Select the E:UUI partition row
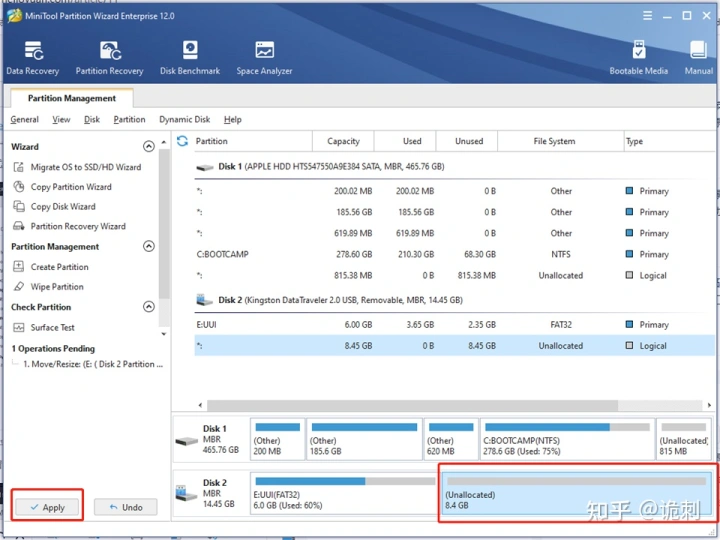 (455, 325)
